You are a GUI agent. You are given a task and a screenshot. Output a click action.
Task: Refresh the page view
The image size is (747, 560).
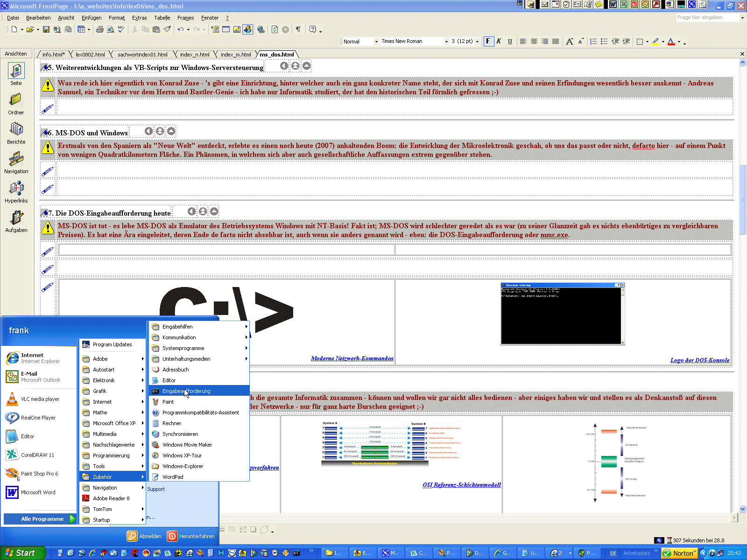[275, 29]
